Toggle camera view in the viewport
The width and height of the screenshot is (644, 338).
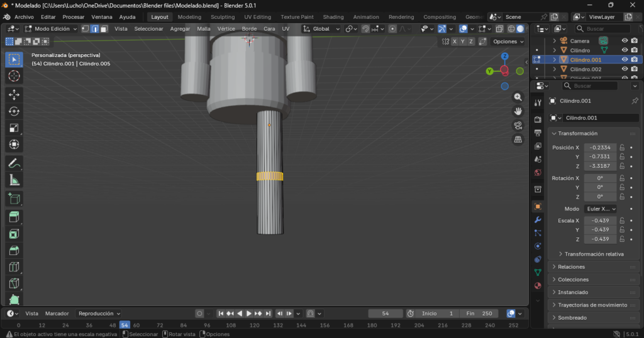click(518, 125)
